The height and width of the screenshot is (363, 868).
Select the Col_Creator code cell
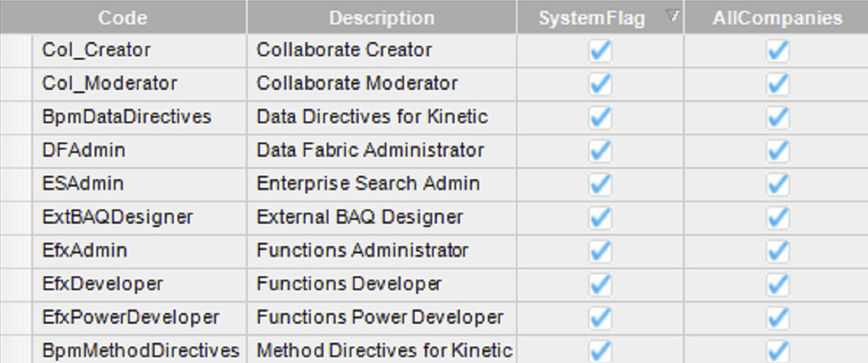tap(96, 50)
